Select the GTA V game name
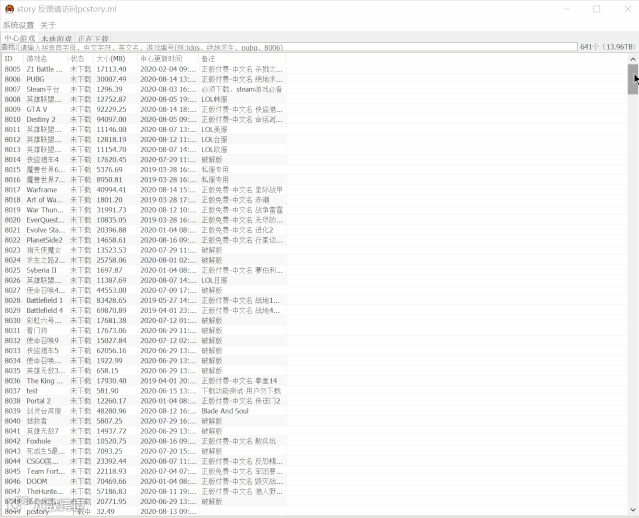This screenshot has height=518, width=639. point(37,109)
